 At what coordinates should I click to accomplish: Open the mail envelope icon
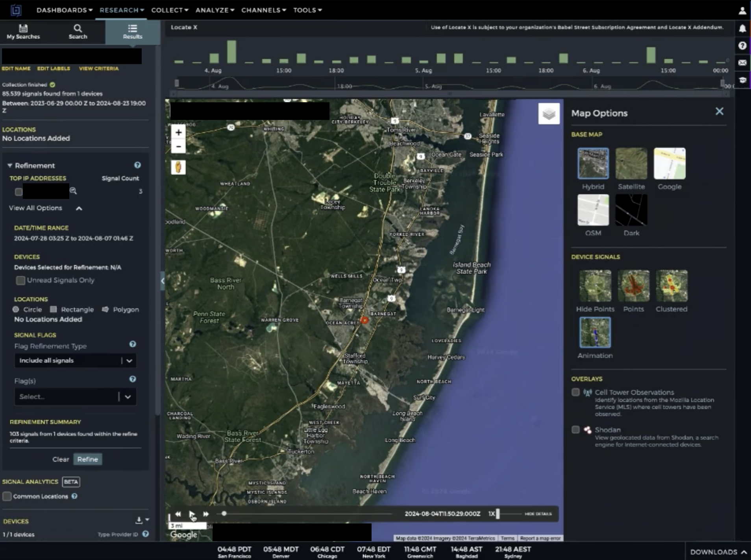coord(742,63)
